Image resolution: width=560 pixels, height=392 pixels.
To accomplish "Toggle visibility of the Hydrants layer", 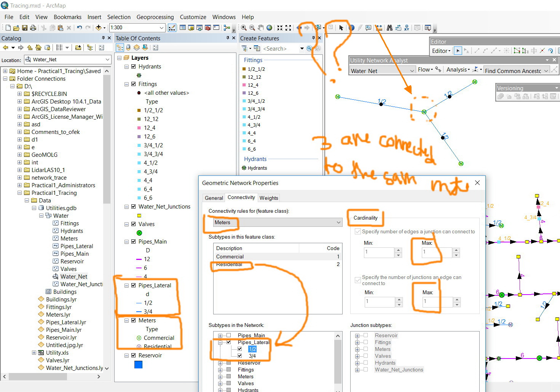I will click(x=134, y=67).
